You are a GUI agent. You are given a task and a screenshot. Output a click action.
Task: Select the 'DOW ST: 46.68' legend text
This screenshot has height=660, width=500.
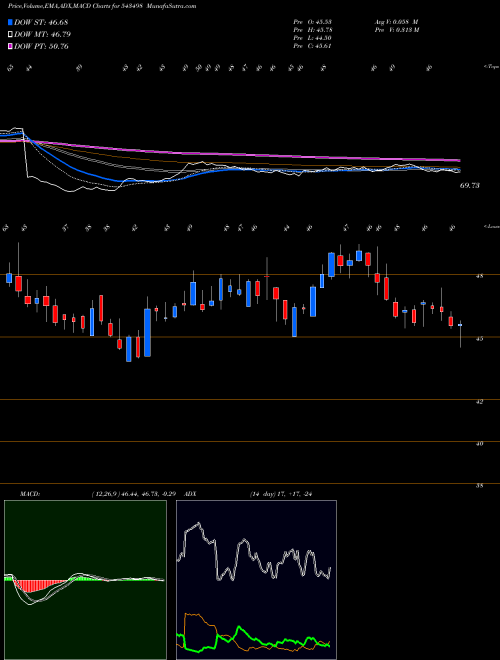tap(41, 22)
